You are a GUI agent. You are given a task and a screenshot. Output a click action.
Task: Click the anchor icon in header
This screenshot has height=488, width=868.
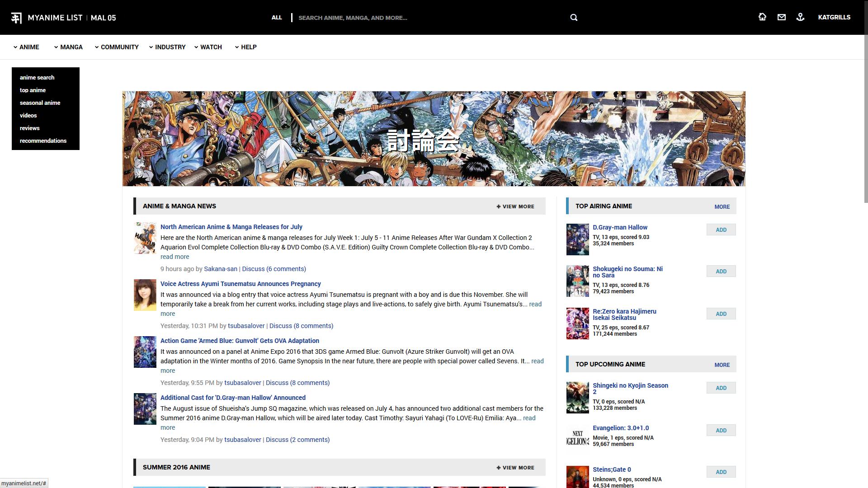click(x=800, y=17)
